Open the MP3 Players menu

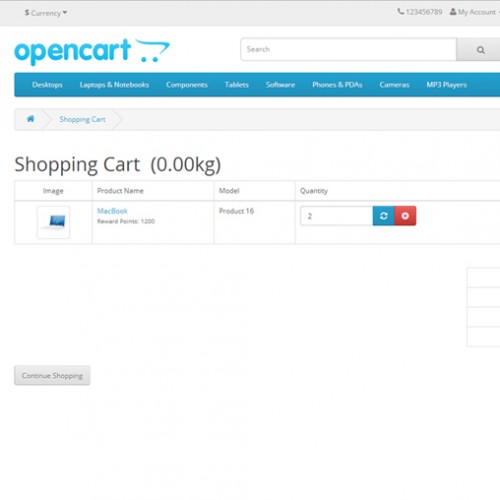click(447, 85)
